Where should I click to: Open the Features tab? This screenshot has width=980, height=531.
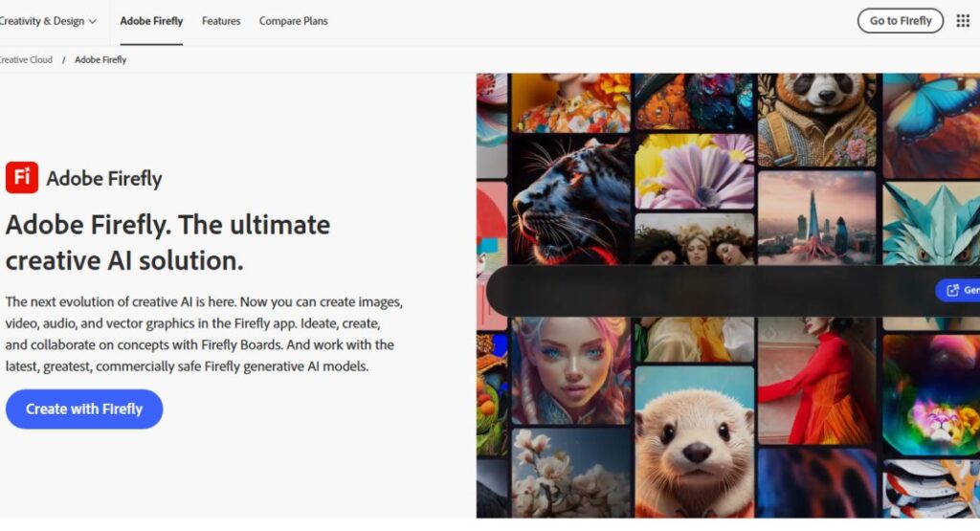[x=221, y=21]
